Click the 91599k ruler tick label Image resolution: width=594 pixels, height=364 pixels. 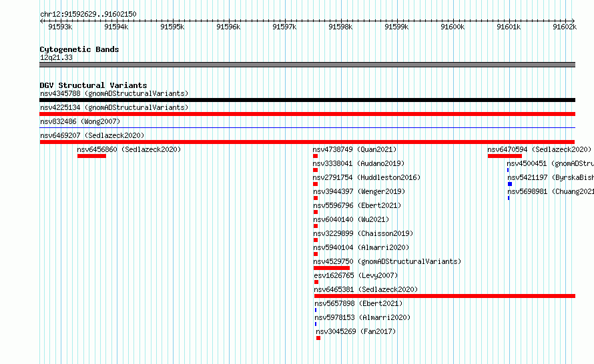click(396, 27)
